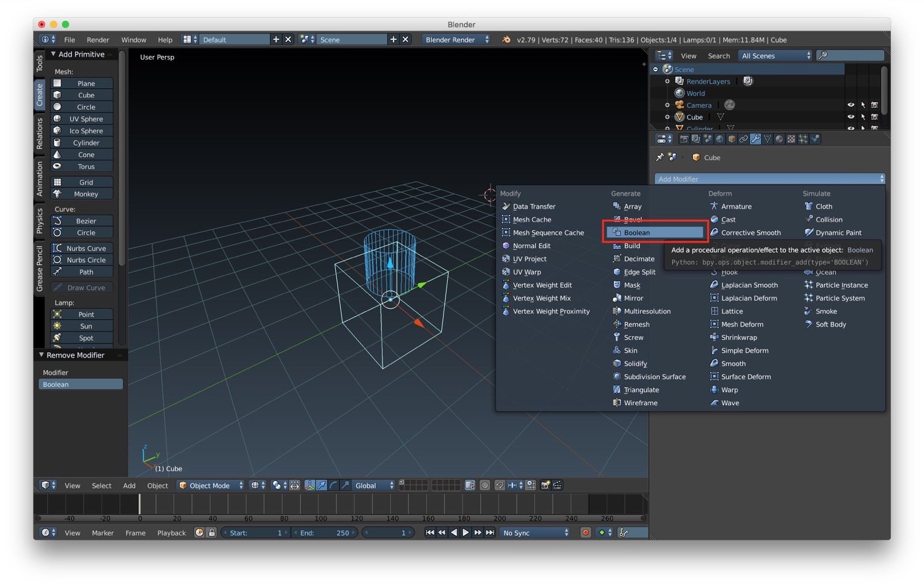The height and width of the screenshot is (585, 924).
Task: Toggle the timeline lock time to other windows icon
Action: coord(212,533)
